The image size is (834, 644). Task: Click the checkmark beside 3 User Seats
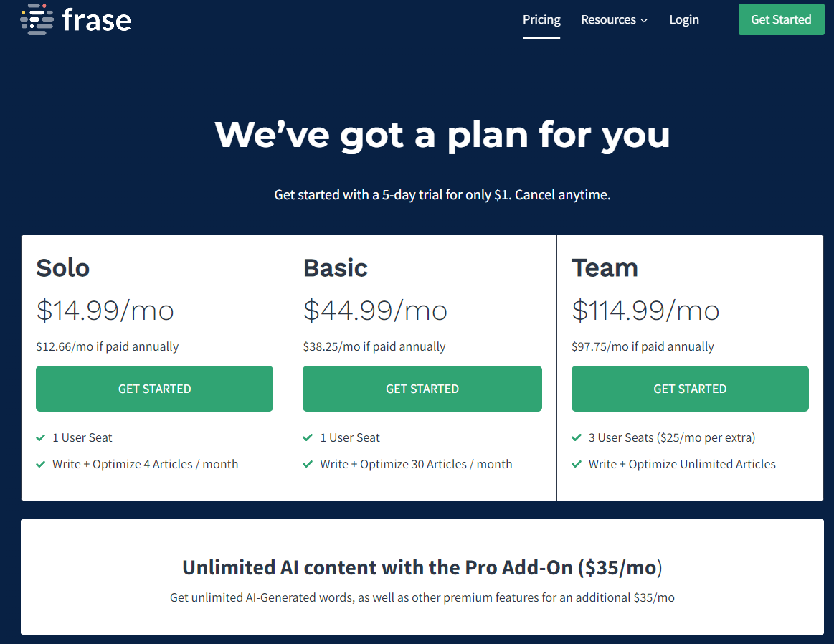pos(577,437)
